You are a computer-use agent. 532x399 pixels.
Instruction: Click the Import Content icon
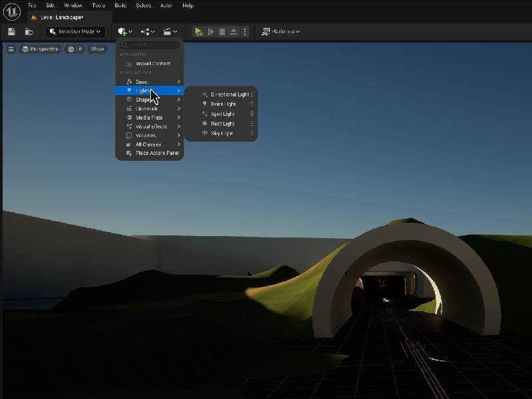[x=129, y=64]
